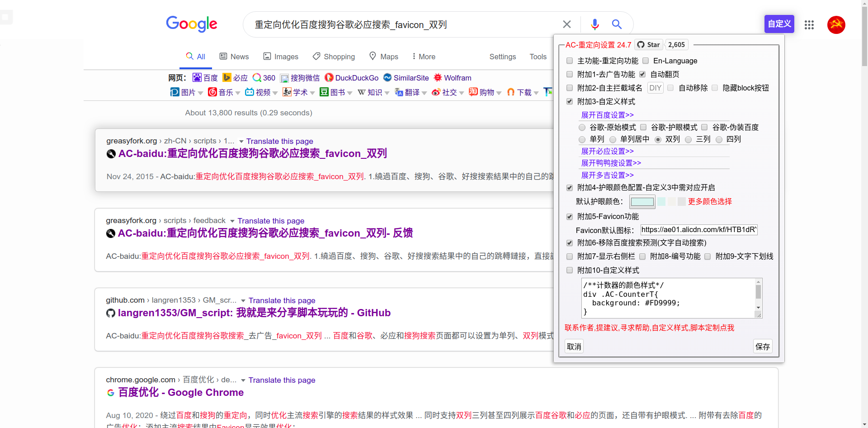Open the Google apps grid icon
The width and height of the screenshot is (868, 428).
[809, 25]
